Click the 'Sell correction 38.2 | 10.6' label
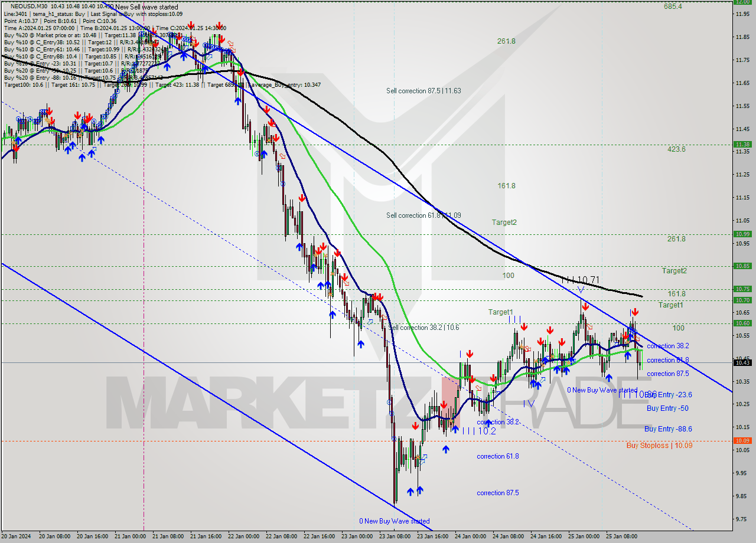Image resolution: width=756 pixels, height=543 pixels. tap(425, 328)
